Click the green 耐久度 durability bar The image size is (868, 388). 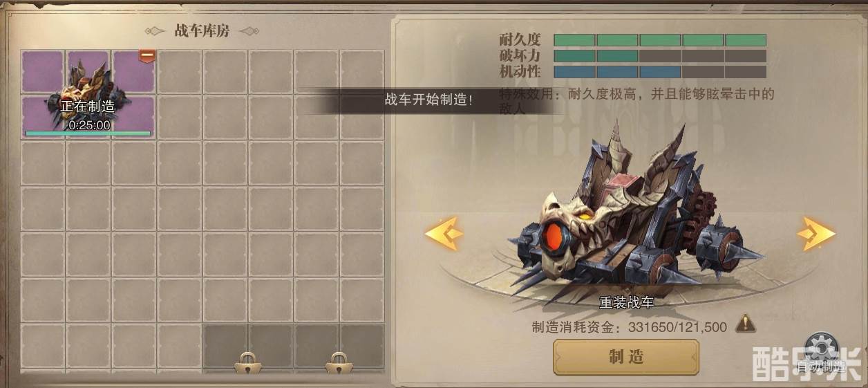pyautogui.click(x=660, y=40)
